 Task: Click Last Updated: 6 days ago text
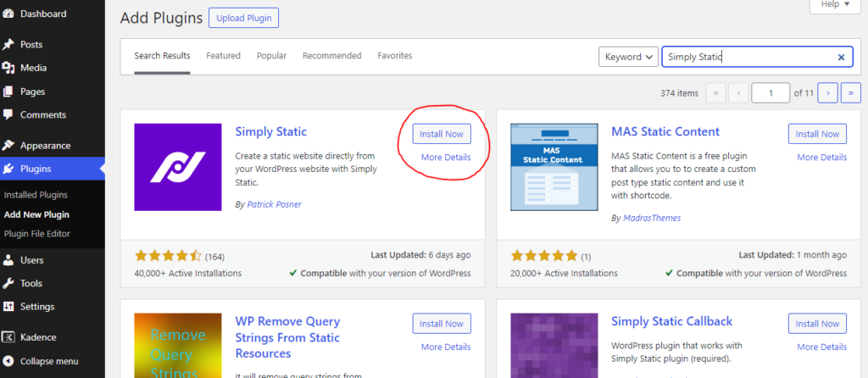coord(420,255)
